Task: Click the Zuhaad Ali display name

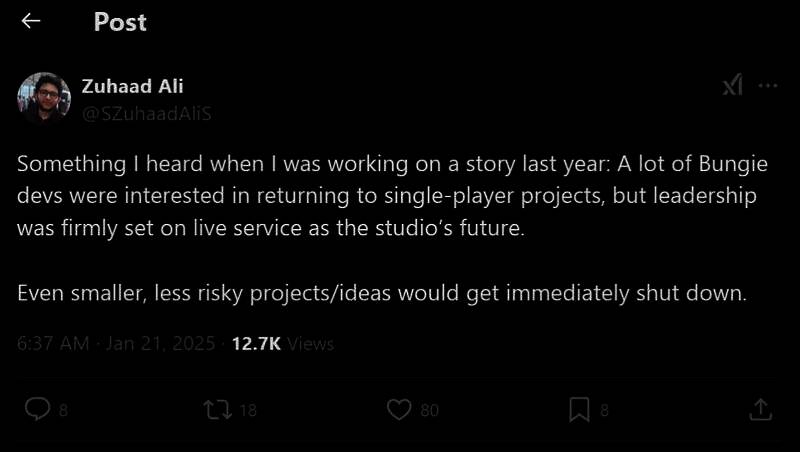Action: 132,86
